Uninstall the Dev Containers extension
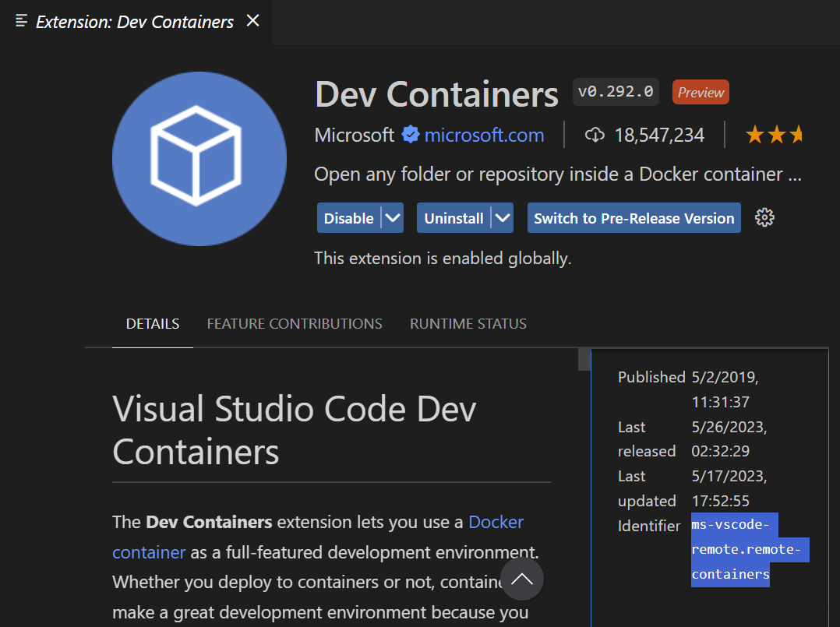This screenshot has height=627, width=840. point(454,218)
